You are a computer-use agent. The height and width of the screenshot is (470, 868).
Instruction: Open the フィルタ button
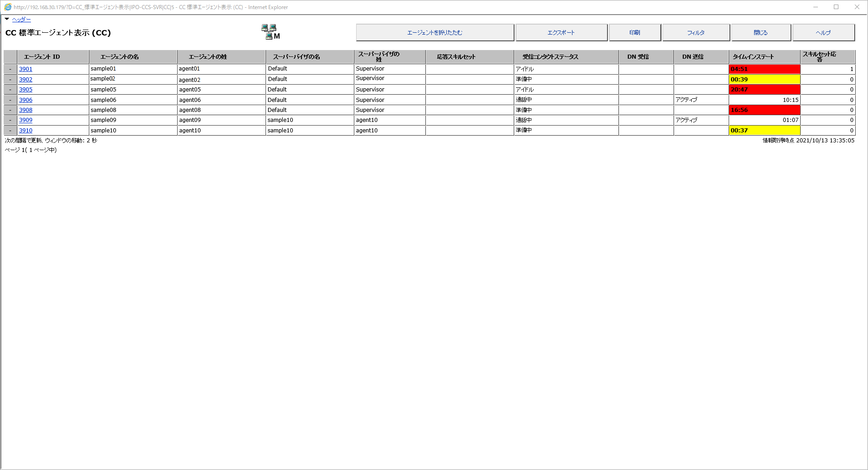pos(695,33)
